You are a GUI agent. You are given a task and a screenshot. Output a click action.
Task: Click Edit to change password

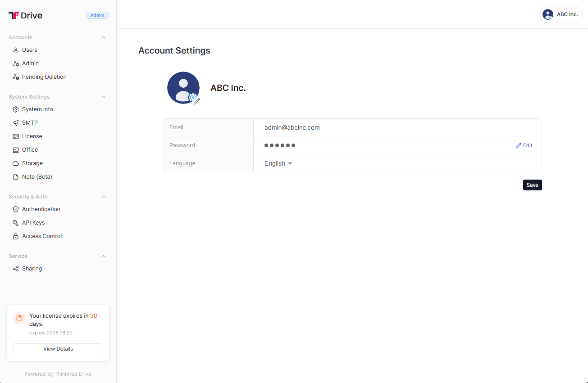click(x=524, y=145)
